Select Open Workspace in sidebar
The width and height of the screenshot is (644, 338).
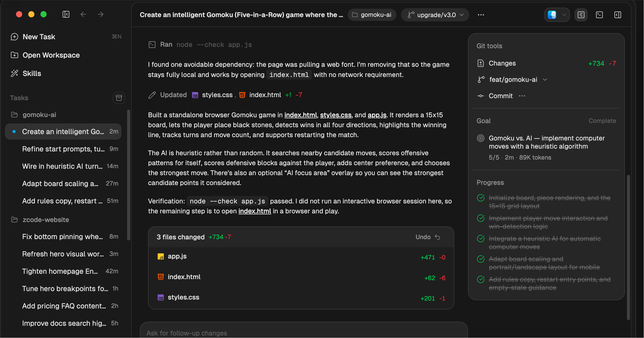point(66,55)
